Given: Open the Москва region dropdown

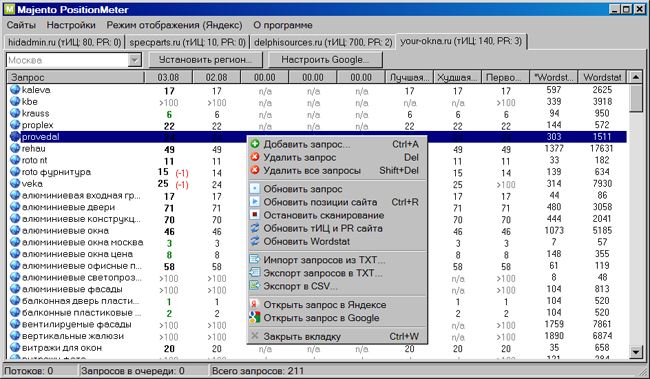Looking at the screenshot, I should 135,60.
